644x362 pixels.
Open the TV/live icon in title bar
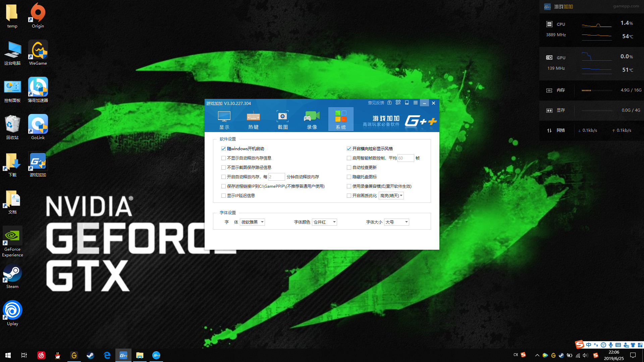coord(389,103)
